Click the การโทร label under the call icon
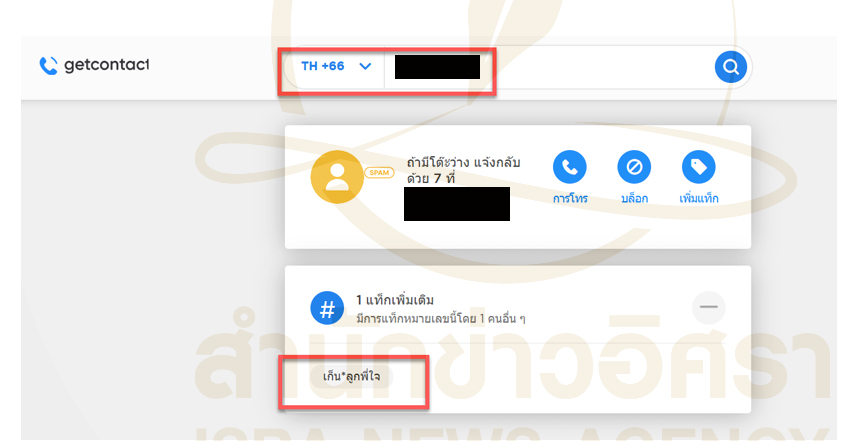The image size is (848, 441). click(x=570, y=199)
